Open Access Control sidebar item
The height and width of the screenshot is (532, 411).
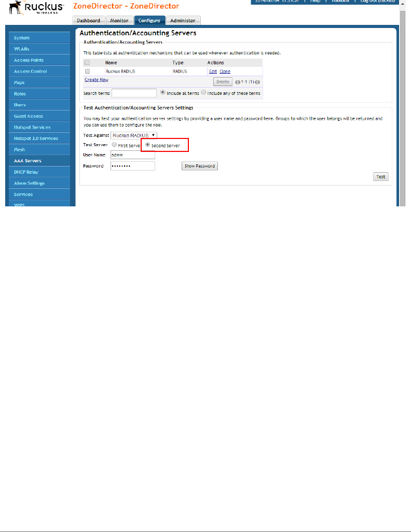tap(39, 71)
